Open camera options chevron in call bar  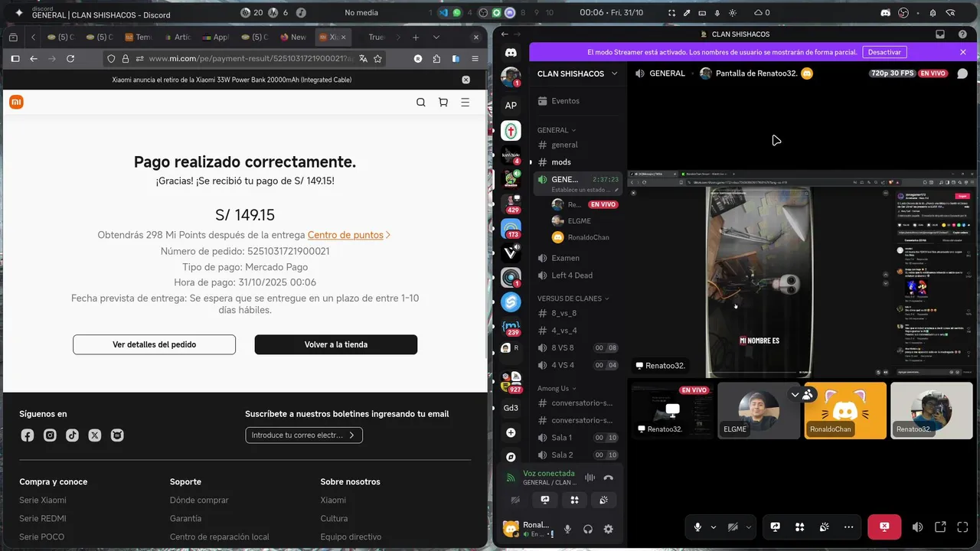pos(749,527)
